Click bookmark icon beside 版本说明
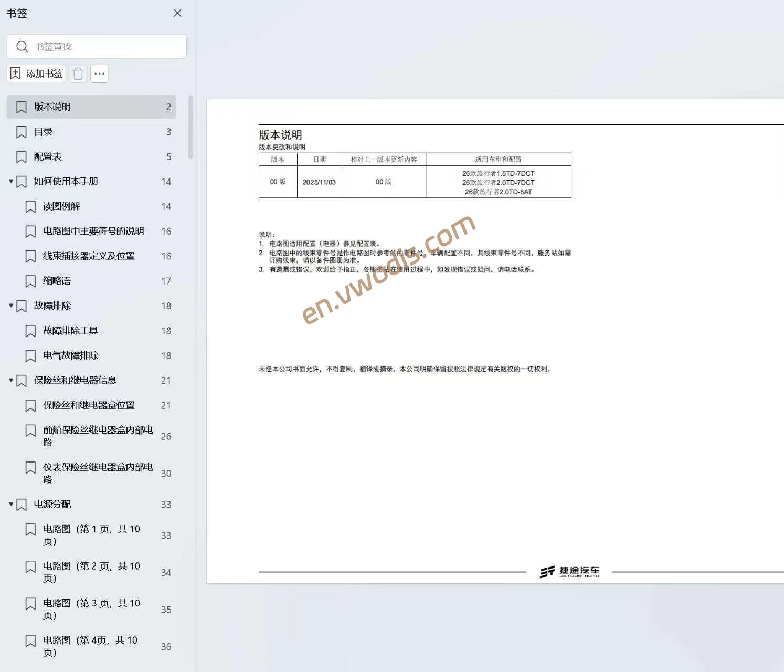Viewport: 784px width, 672px height. pos(22,107)
